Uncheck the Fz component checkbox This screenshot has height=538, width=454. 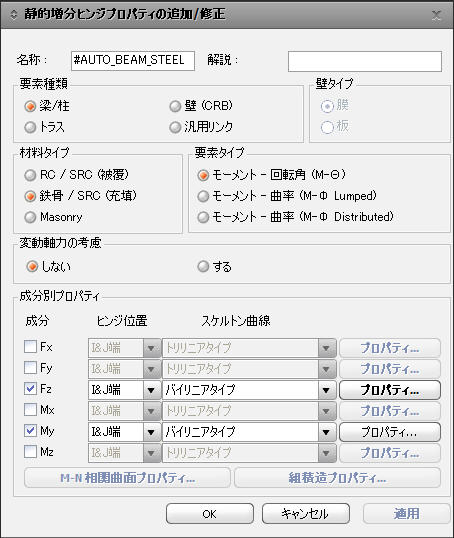pos(30,388)
